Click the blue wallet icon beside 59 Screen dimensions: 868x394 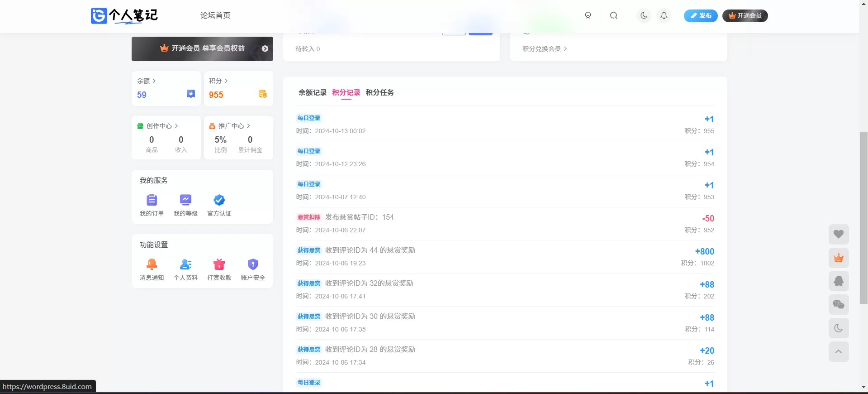tap(191, 94)
